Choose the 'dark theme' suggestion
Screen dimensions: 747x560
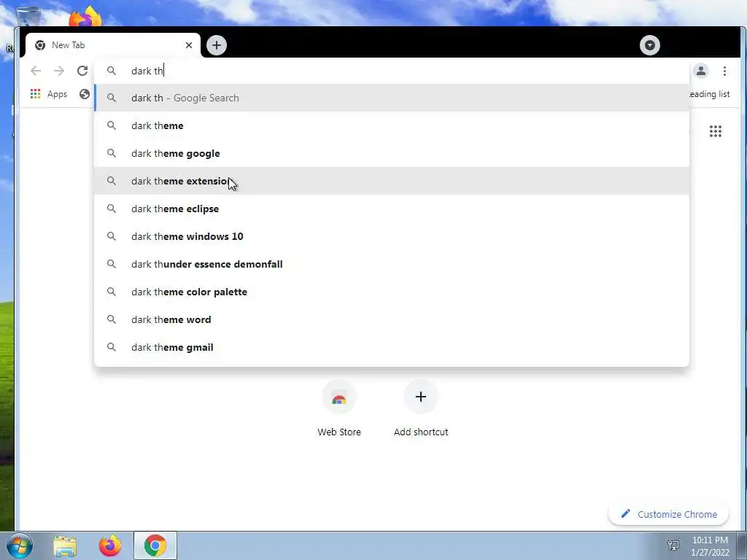(x=392, y=125)
